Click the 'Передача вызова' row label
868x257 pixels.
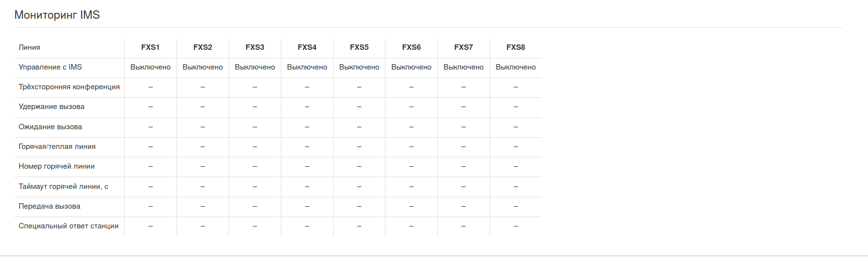tap(49, 206)
